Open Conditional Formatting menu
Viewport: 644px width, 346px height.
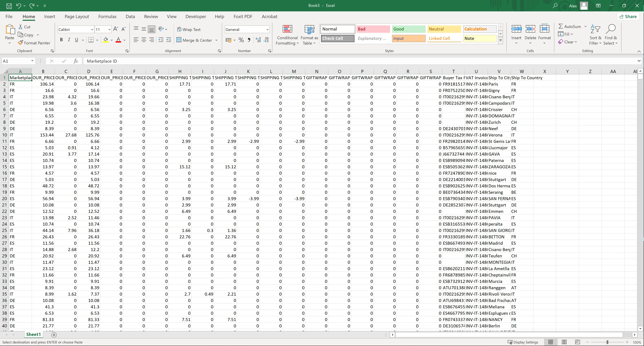pyautogui.click(x=287, y=35)
